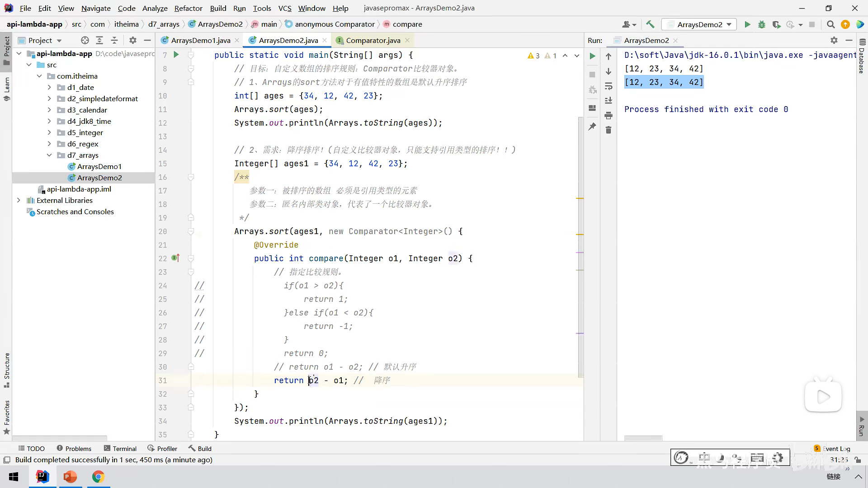Open Search Everywhere magnifier icon

pyautogui.click(x=830, y=24)
